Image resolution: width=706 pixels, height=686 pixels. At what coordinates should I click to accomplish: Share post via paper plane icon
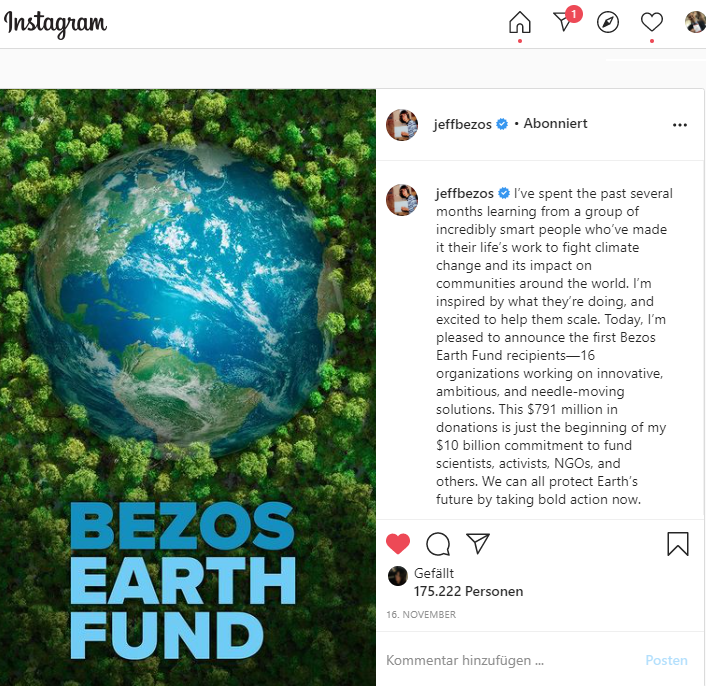coord(478,543)
